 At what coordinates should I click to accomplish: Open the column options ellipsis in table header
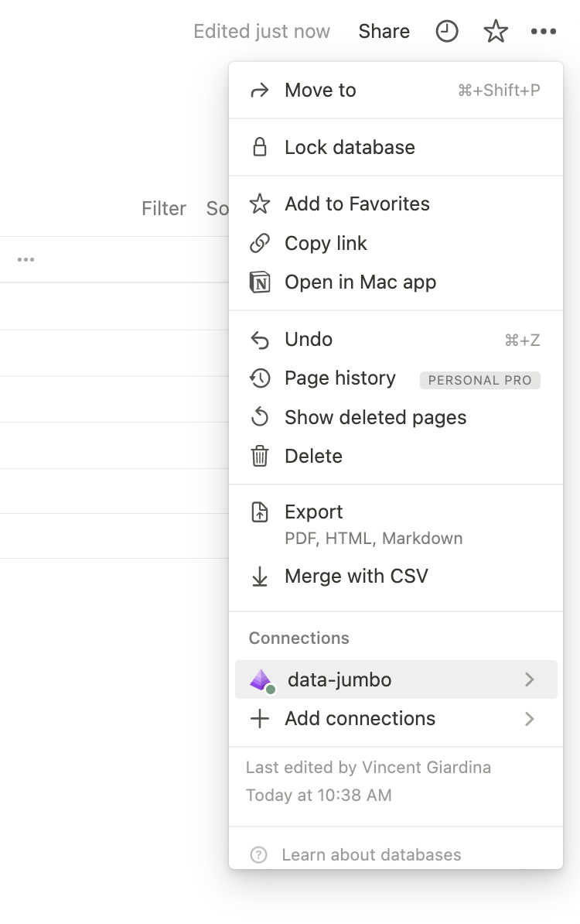pos(26,260)
